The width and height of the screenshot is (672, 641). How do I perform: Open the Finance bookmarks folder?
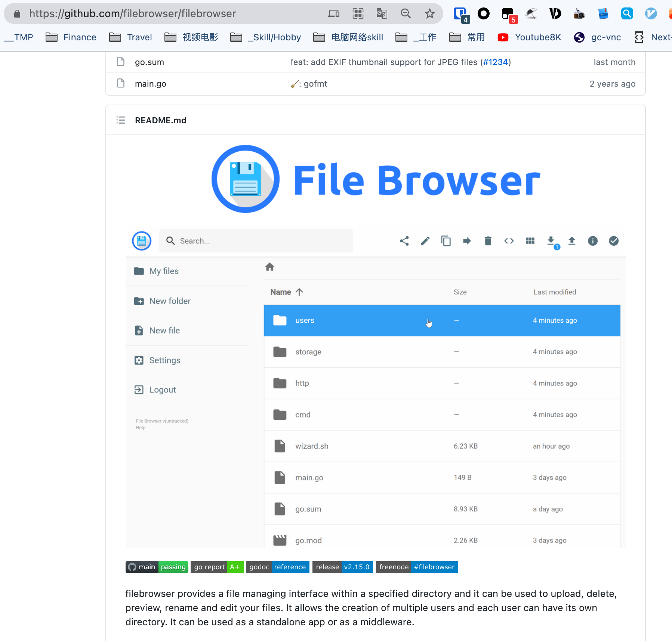(x=71, y=37)
